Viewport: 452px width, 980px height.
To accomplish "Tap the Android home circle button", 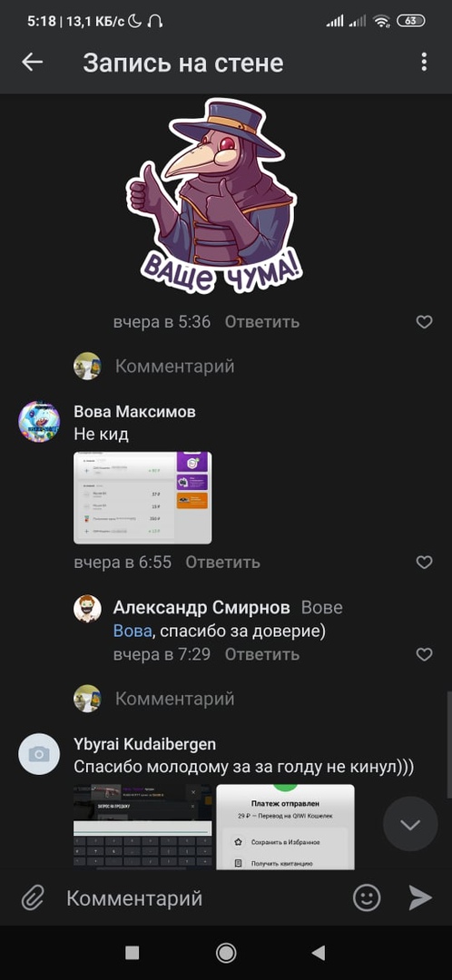I will click(226, 953).
